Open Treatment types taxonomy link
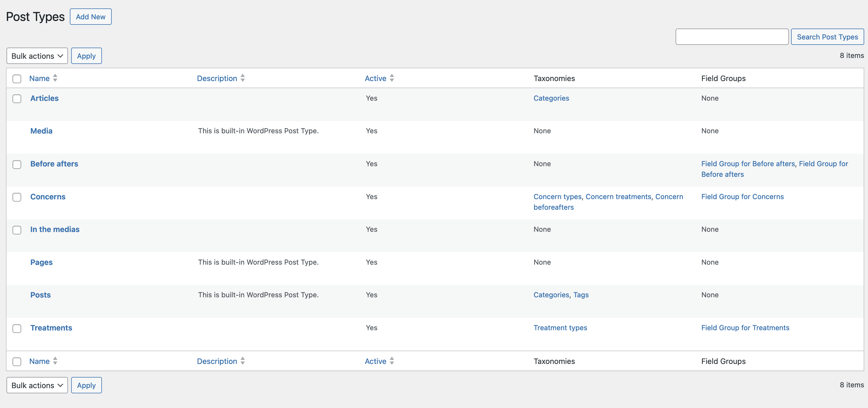 pyautogui.click(x=560, y=328)
